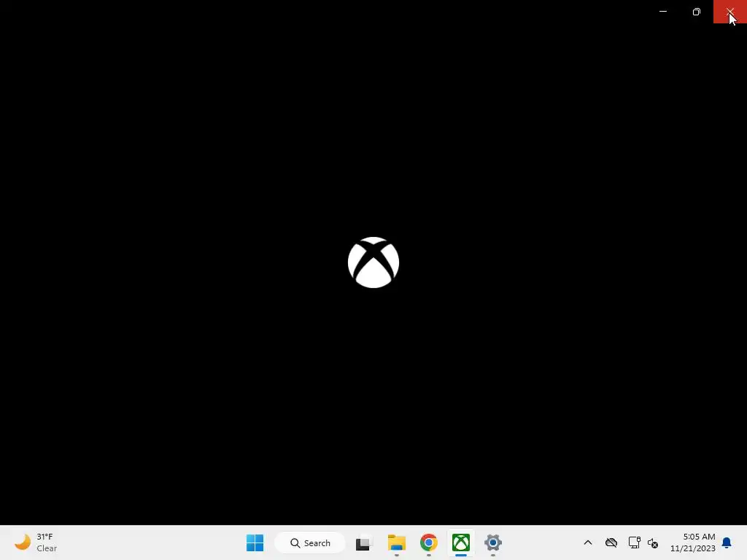Open the network display tray icon
Screen dimensions: 747x560
tap(634, 542)
